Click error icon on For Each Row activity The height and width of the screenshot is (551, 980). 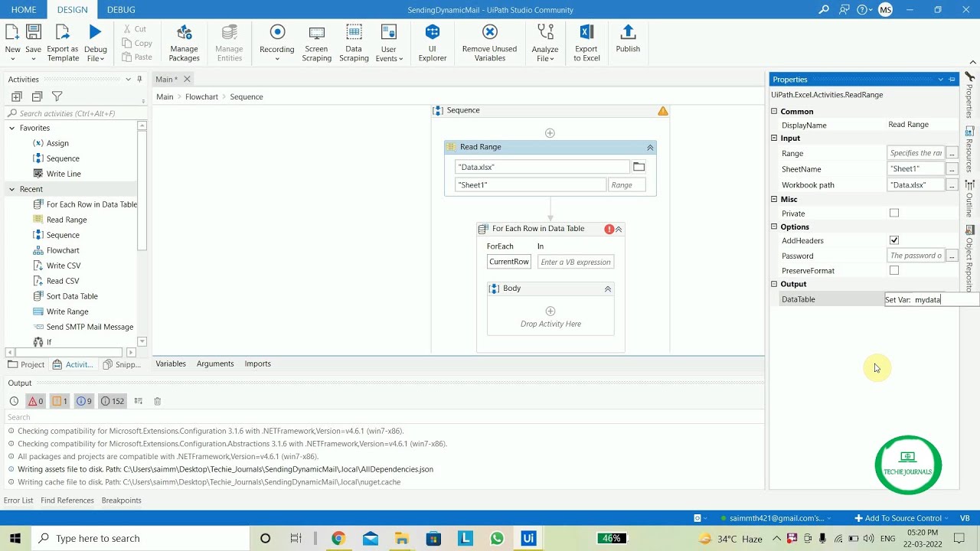point(609,229)
